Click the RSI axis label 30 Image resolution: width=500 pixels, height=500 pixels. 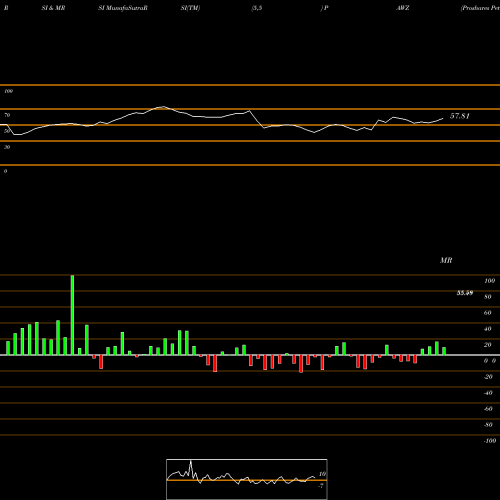point(7,147)
